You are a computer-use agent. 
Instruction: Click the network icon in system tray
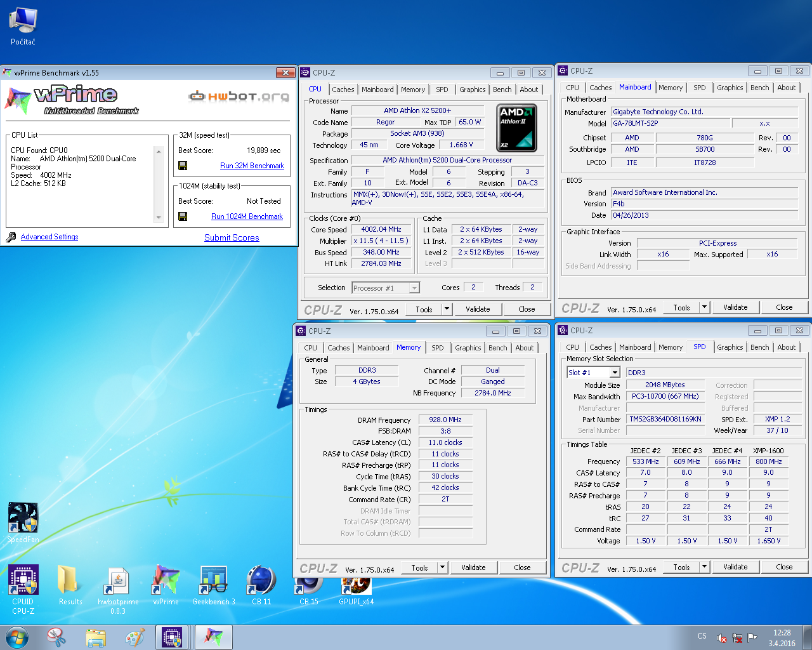pos(737,638)
